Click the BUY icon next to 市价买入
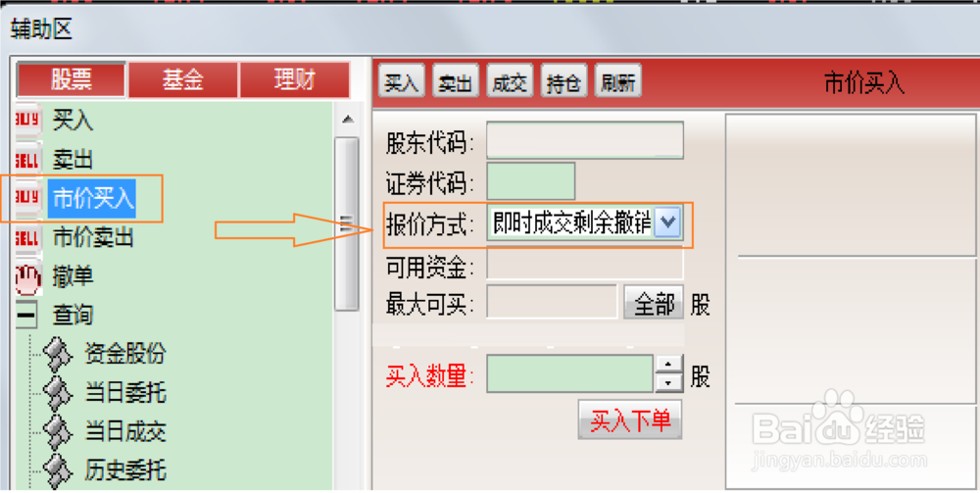 point(26,198)
